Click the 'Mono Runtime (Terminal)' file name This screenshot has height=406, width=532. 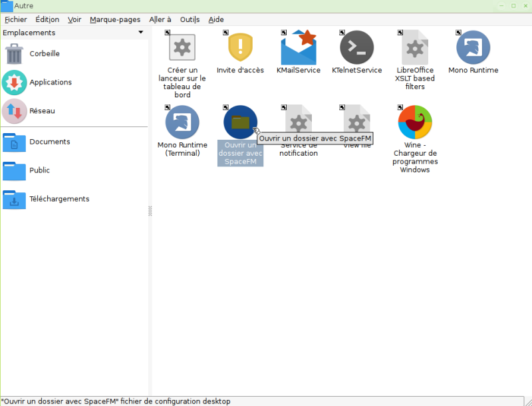pos(182,149)
